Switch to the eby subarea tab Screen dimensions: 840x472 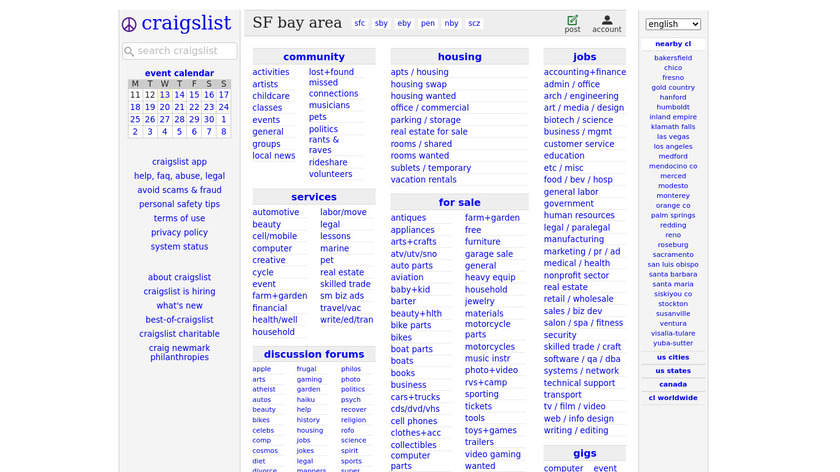(x=404, y=23)
